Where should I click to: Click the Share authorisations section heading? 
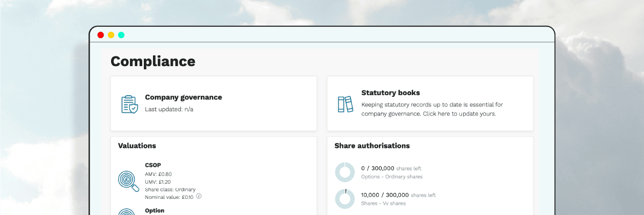(x=372, y=146)
